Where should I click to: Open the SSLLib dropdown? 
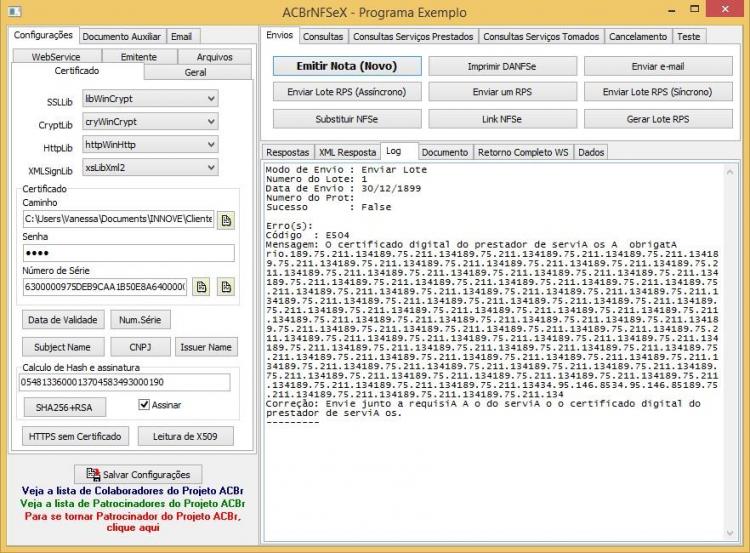point(150,99)
